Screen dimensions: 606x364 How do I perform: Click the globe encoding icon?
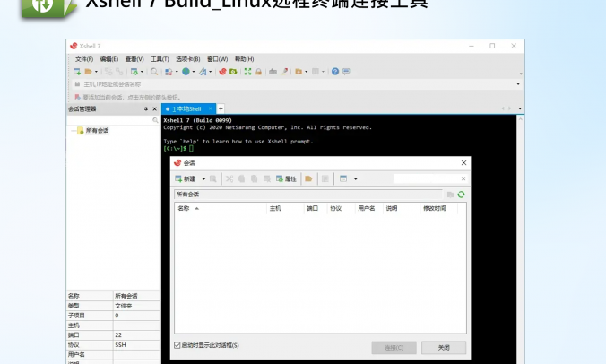[186, 72]
